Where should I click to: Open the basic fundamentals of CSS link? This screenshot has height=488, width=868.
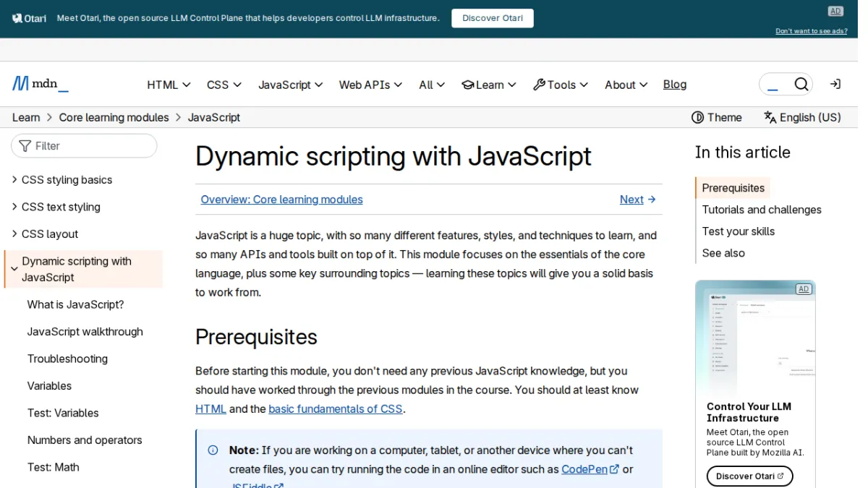coord(336,408)
